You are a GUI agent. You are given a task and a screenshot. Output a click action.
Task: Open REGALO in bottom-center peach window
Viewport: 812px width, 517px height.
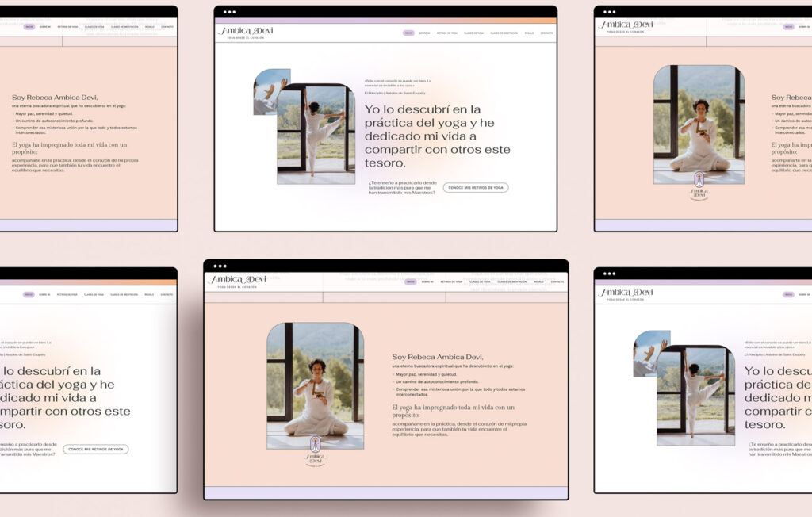[538, 281]
